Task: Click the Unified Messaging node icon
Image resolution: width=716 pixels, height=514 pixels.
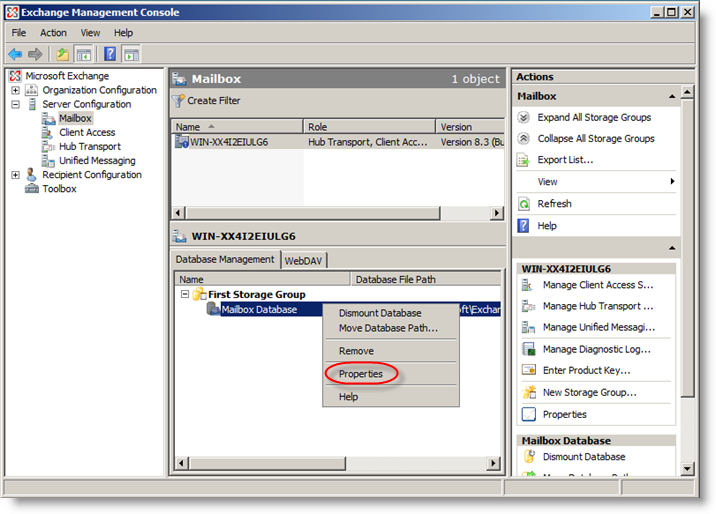Action: 48,161
